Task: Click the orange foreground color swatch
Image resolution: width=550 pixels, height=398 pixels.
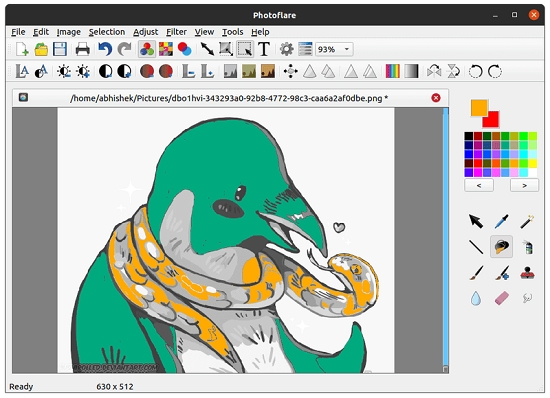Action: (479, 107)
